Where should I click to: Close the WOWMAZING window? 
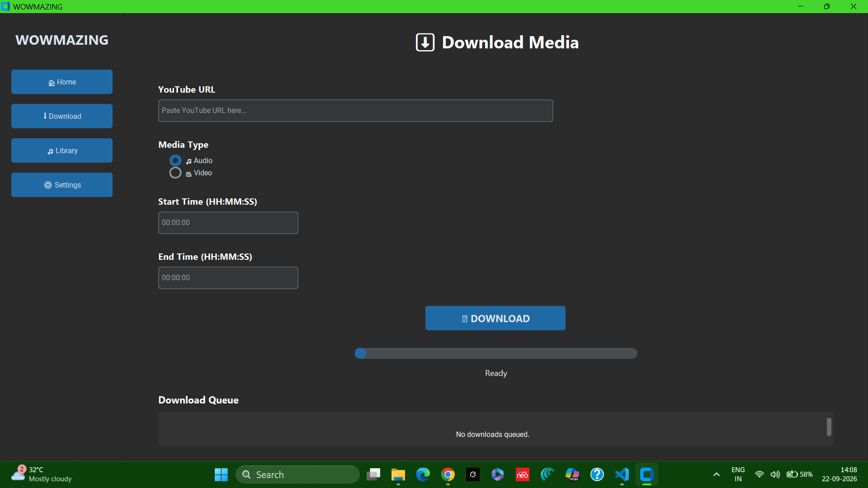854,6
